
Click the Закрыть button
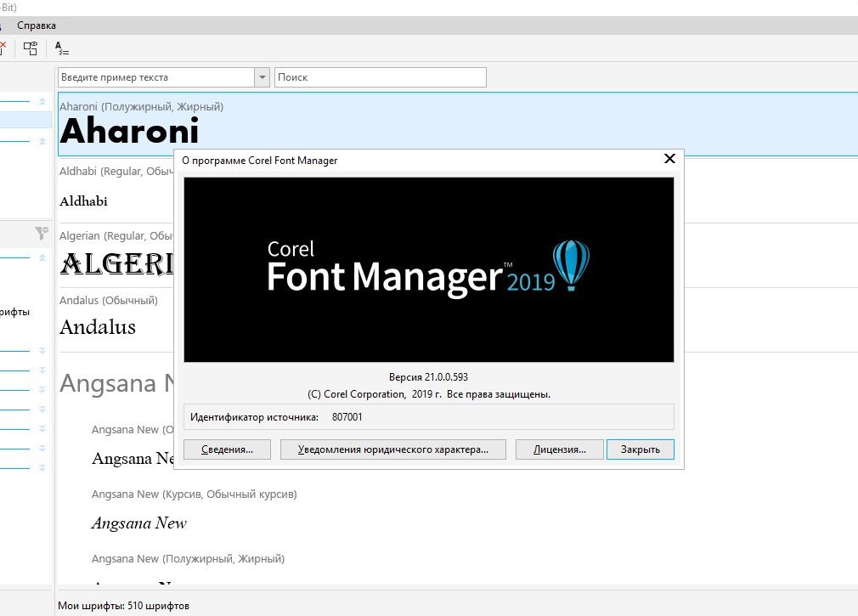(641, 449)
